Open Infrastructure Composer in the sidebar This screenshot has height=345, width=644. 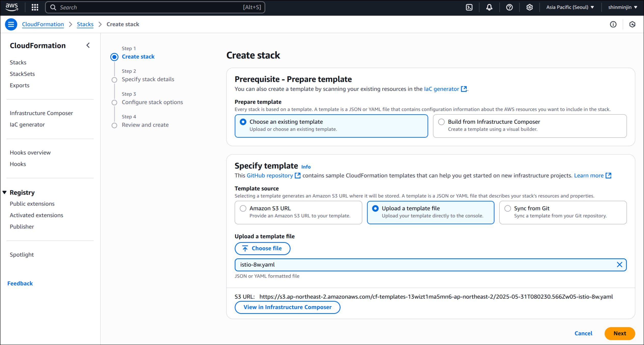(x=41, y=113)
